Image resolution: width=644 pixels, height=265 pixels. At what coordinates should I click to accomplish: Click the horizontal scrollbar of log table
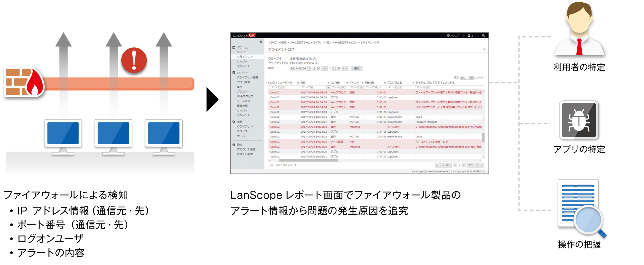coord(308,160)
